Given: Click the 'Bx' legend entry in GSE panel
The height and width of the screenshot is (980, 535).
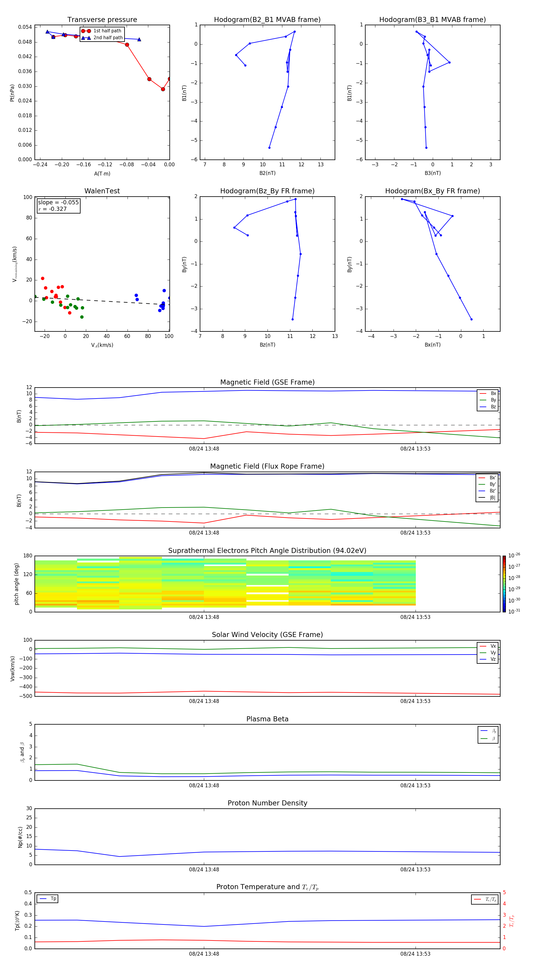Looking at the screenshot, I should (488, 393).
